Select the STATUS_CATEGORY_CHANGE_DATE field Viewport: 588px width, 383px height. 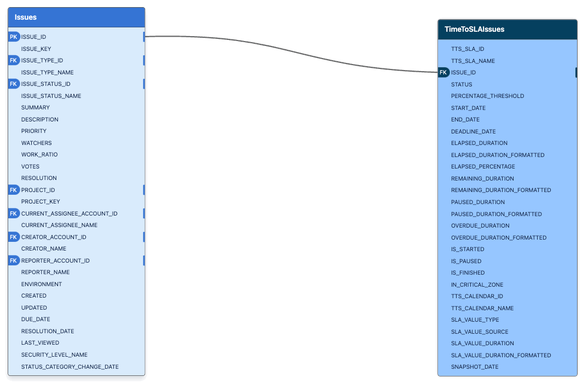point(70,367)
